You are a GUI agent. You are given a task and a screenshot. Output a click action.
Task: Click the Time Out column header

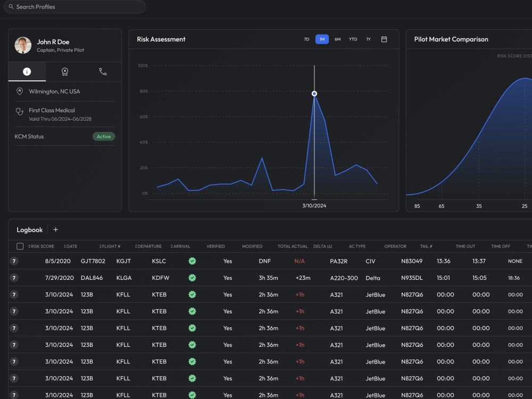pos(465,246)
